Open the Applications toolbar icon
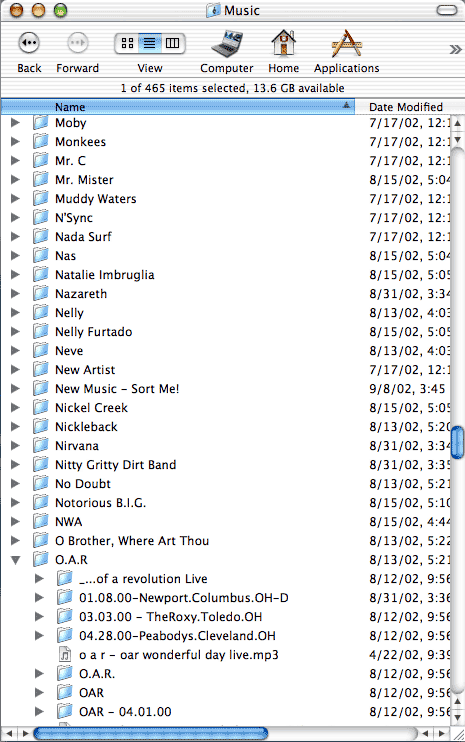 tap(346, 44)
